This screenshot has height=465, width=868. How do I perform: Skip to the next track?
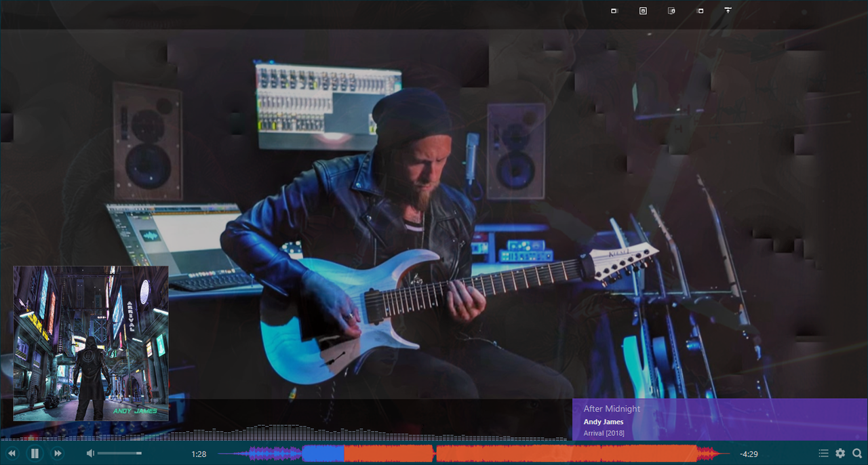58,453
